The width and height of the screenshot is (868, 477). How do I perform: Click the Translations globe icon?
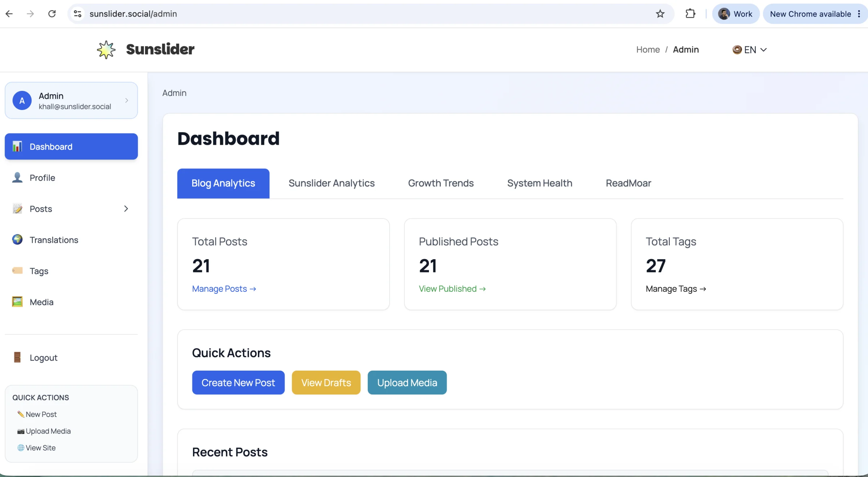[x=17, y=239]
